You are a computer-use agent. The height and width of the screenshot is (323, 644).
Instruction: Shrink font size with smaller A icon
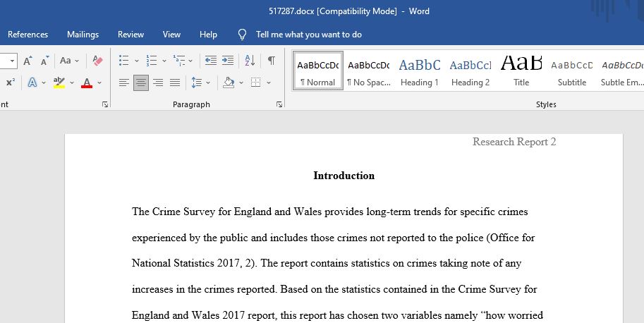tap(44, 61)
